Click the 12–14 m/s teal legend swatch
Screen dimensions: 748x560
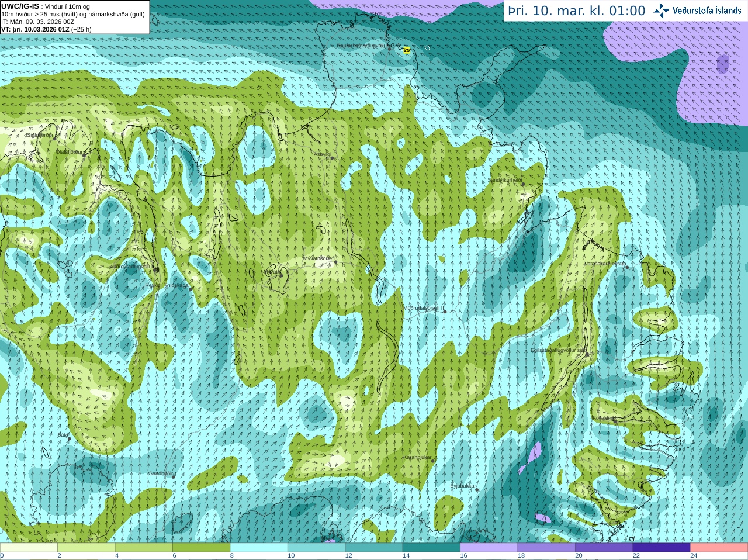[374, 548]
